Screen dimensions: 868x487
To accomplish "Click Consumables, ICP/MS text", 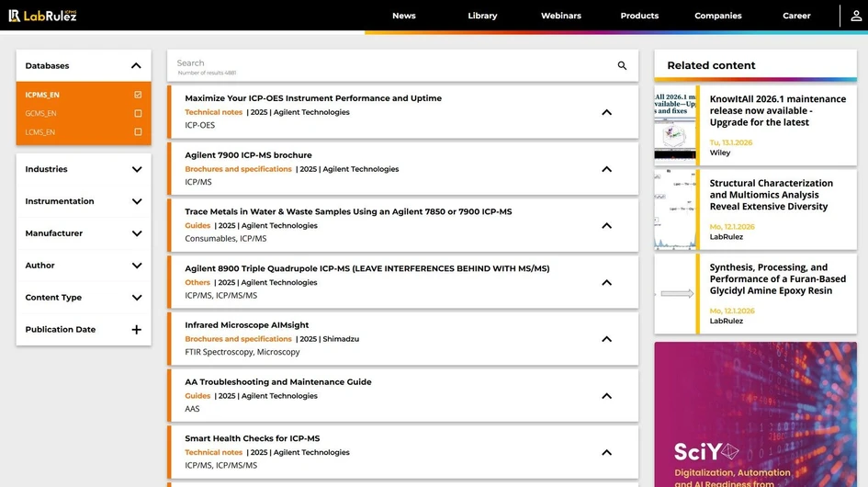I will (225, 239).
